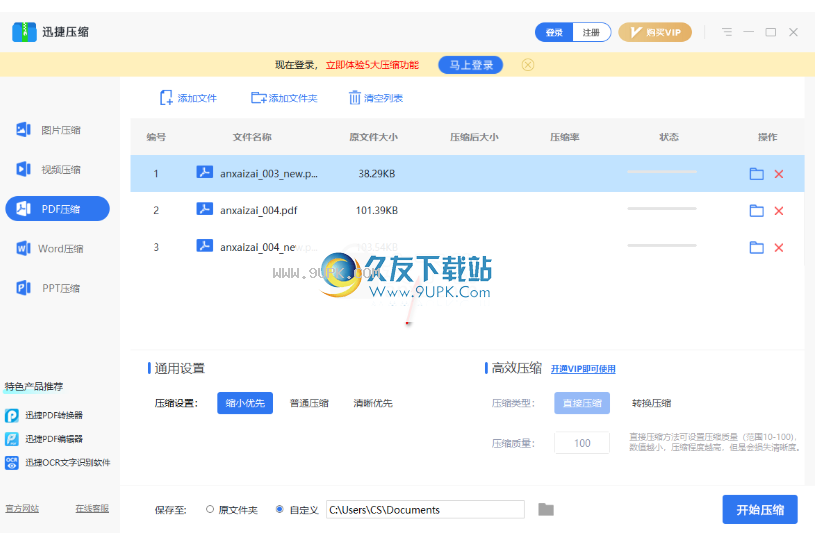This screenshot has height=551, width=818.
Task: Open folder for third row file
Action: tap(756, 247)
